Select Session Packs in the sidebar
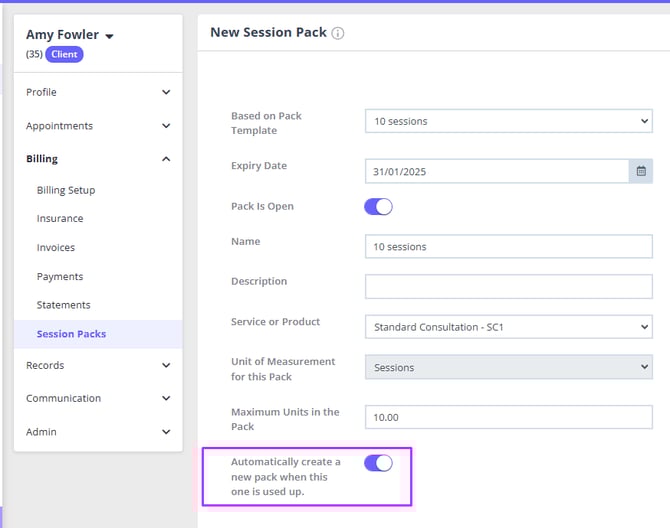 (x=71, y=334)
